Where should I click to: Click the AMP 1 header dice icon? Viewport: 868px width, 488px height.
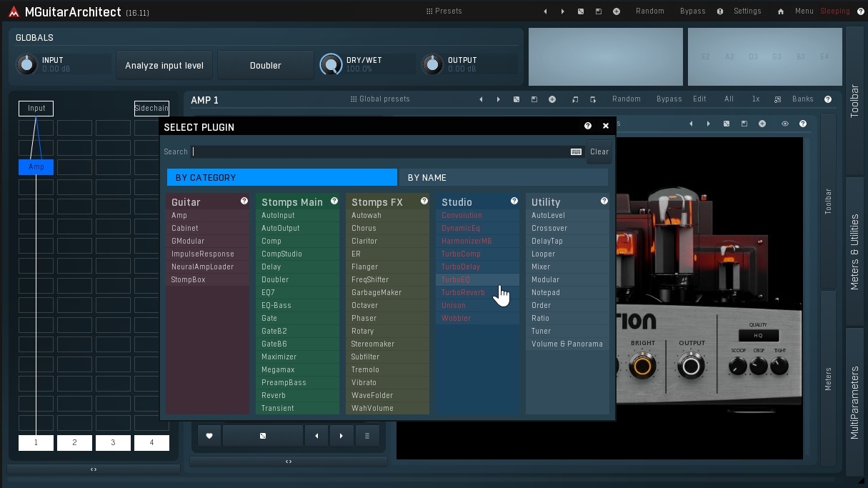[x=517, y=99]
